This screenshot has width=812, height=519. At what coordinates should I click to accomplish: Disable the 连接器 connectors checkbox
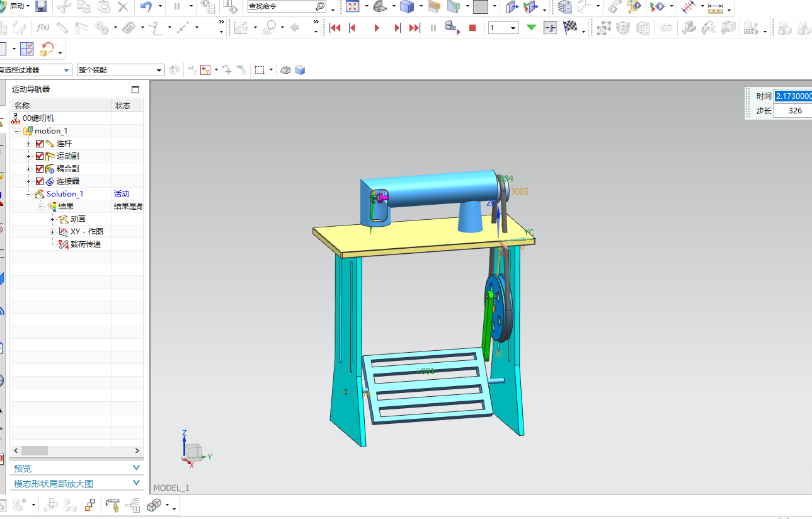[40, 181]
